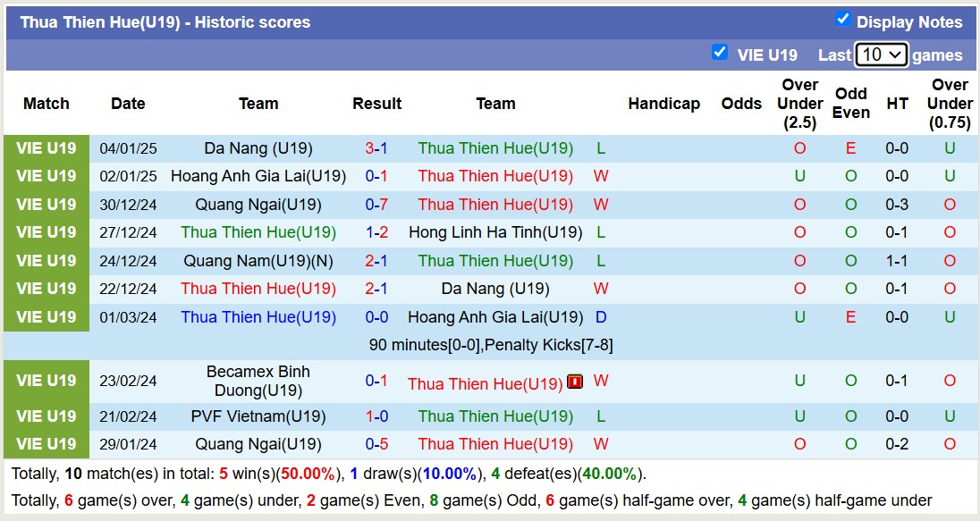Click the Handicap column header

point(664,104)
